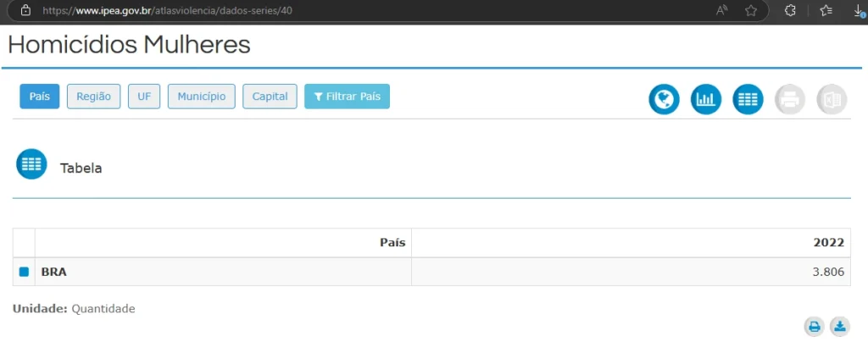The image size is (868, 342).
Task: Select the table view icon in toolbar
Action: [x=748, y=100]
